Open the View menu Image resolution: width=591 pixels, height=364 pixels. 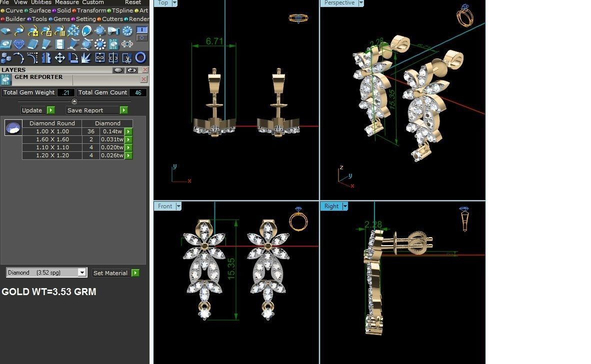20,2
